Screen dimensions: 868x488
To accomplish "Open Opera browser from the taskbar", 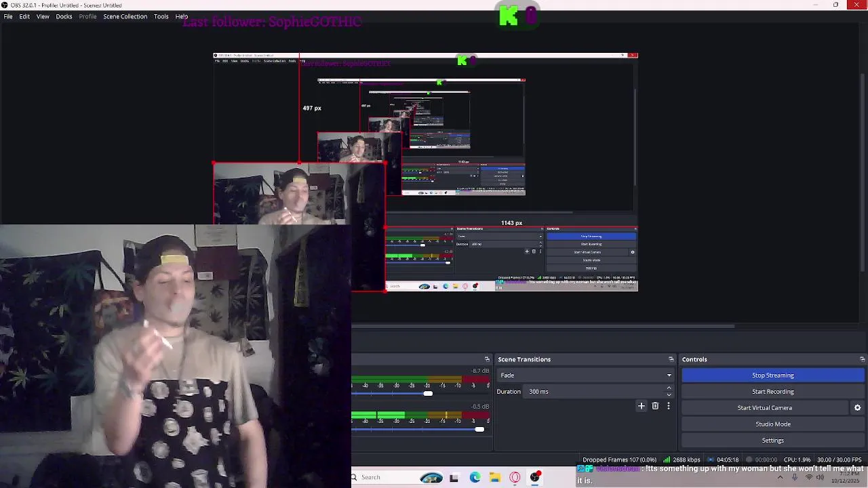I will [515, 477].
